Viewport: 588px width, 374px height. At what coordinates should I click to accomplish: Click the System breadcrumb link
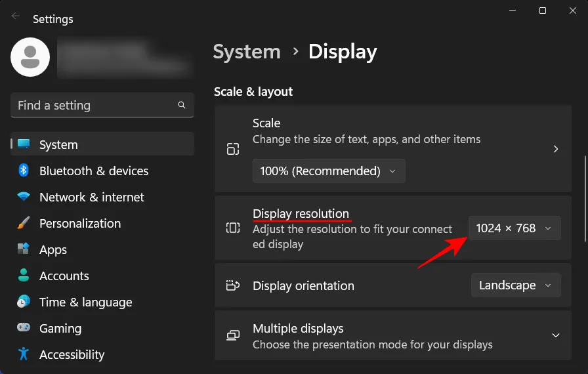tap(247, 52)
